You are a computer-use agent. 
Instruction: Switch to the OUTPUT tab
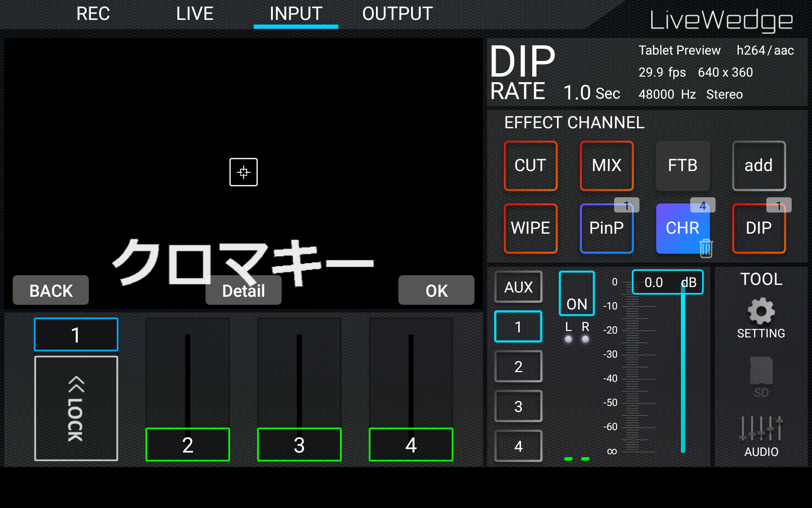[x=397, y=14]
